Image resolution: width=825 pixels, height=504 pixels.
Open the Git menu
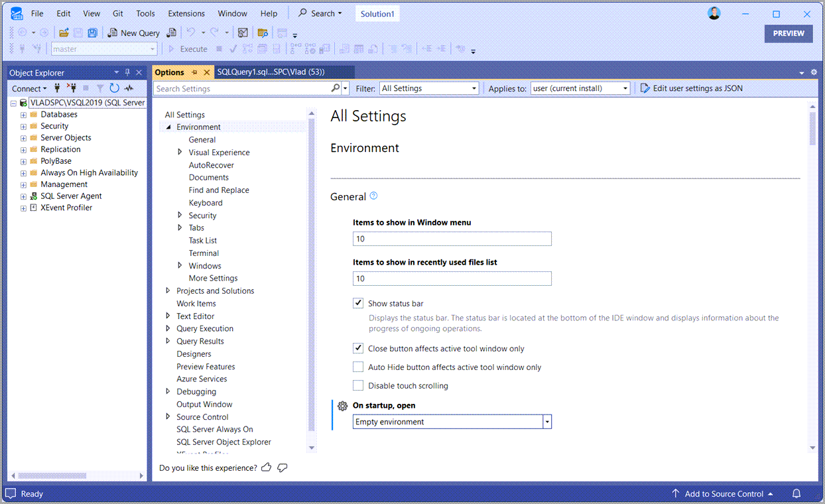118,13
